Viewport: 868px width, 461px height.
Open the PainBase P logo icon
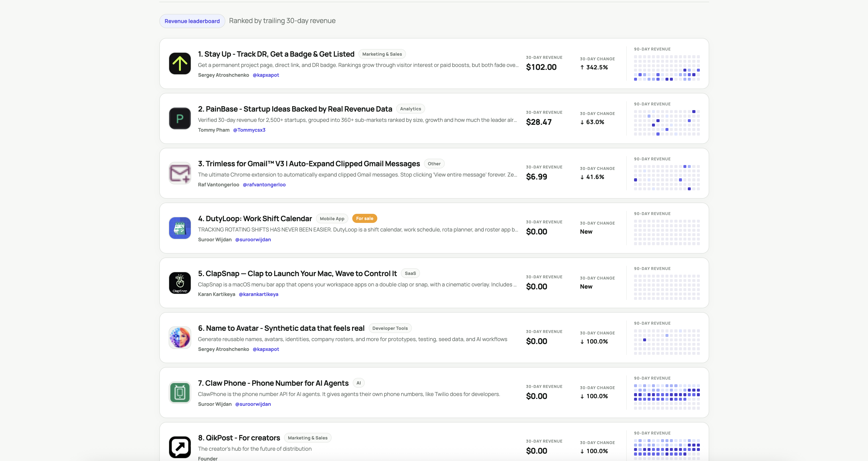[180, 118]
